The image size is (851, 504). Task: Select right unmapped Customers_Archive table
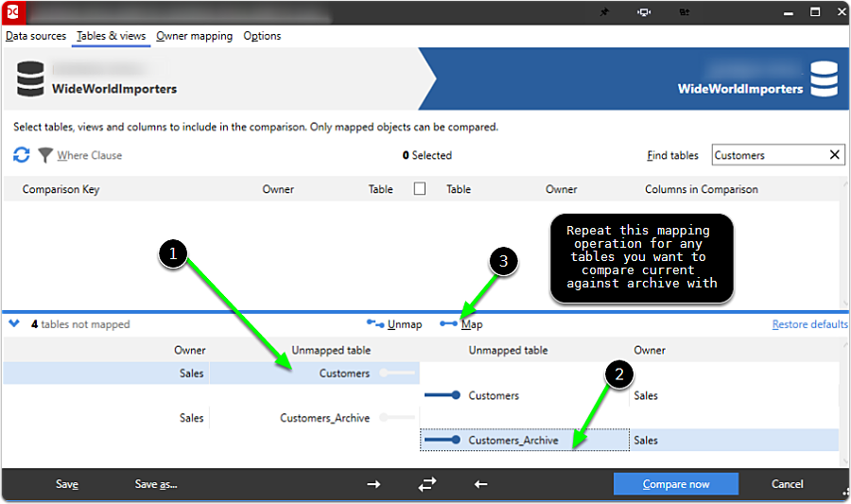pos(513,440)
